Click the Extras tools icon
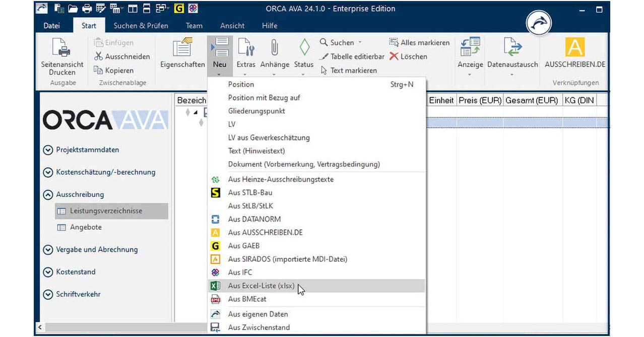This screenshot has height=337, width=644. tap(246, 48)
